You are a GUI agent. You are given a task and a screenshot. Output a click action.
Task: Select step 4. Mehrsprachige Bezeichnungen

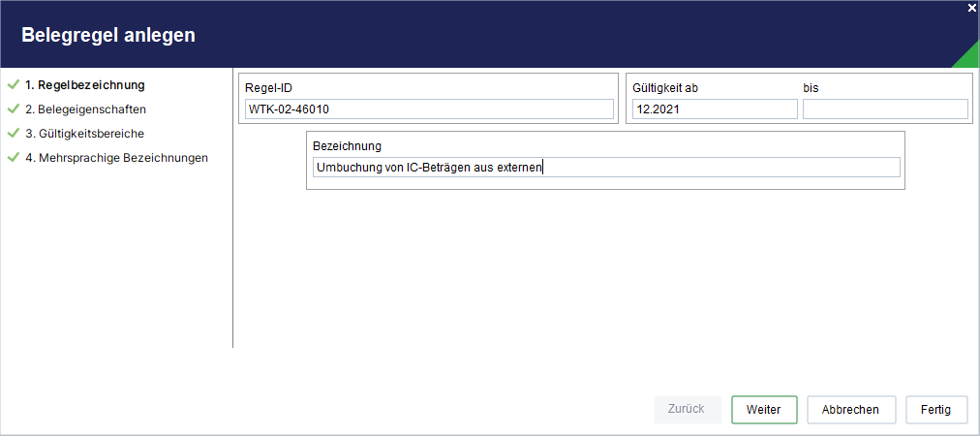(x=116, y=158)
